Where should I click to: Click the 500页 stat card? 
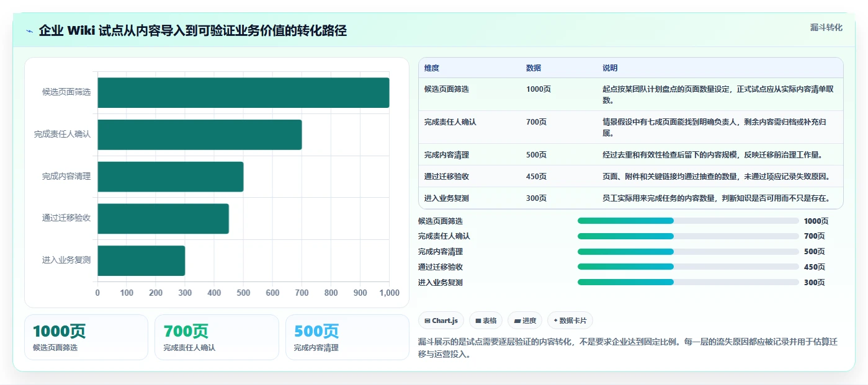347,337
